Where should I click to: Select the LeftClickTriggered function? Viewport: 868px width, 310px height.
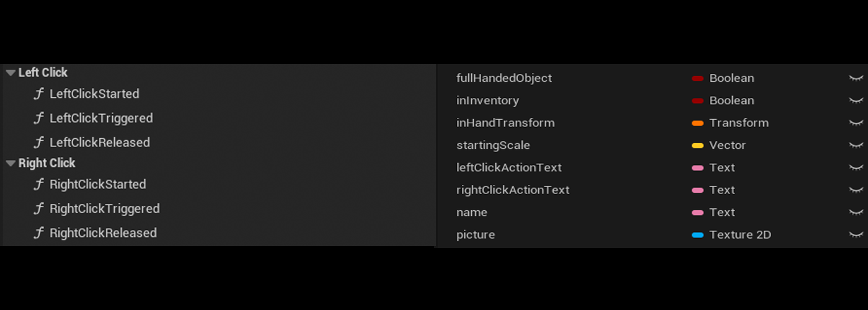pyautogui.click(x=101, y=118)
